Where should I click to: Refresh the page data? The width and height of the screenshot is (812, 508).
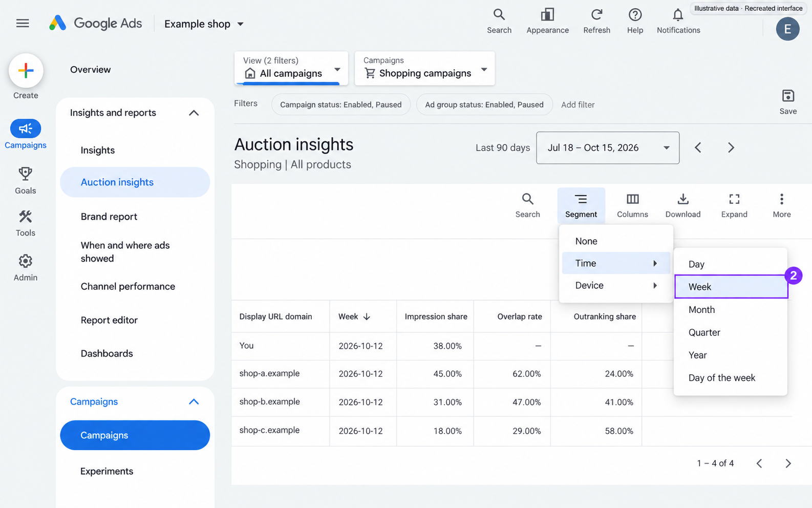point(596,22)
